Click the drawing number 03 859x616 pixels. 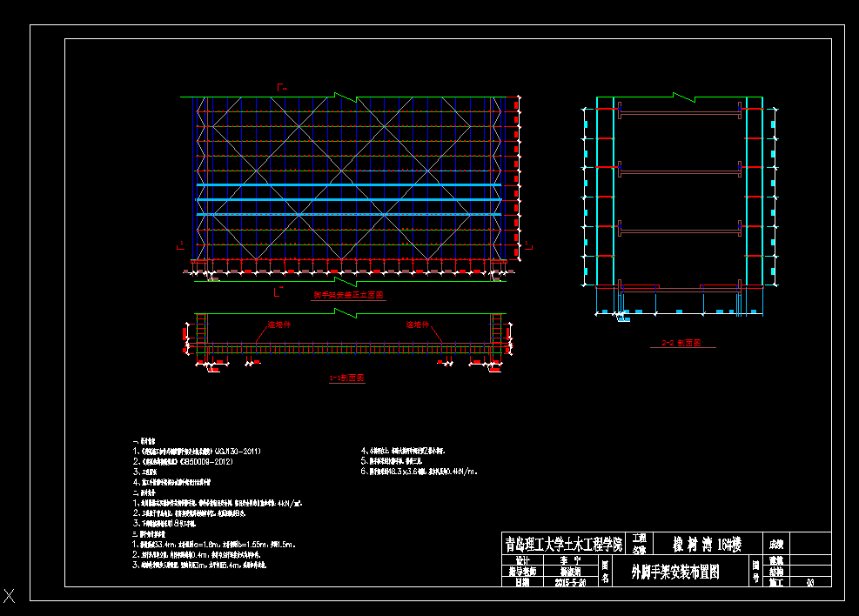point(811,583)
